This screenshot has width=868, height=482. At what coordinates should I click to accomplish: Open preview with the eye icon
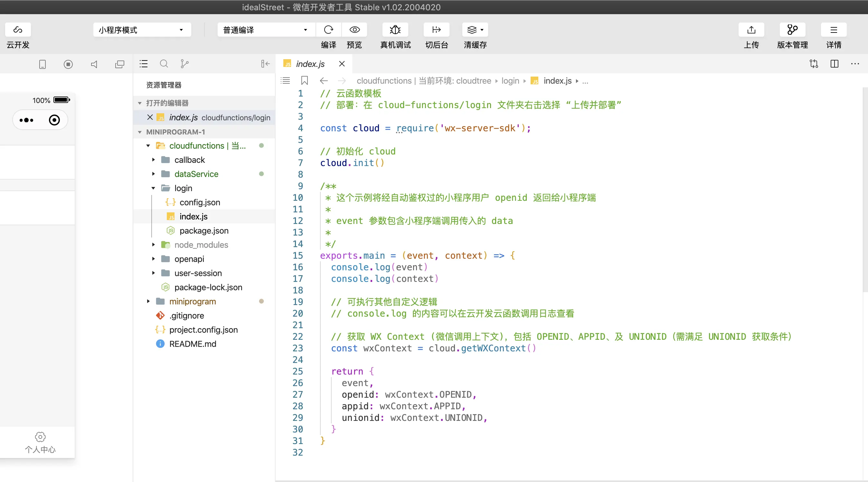(354, 30)
